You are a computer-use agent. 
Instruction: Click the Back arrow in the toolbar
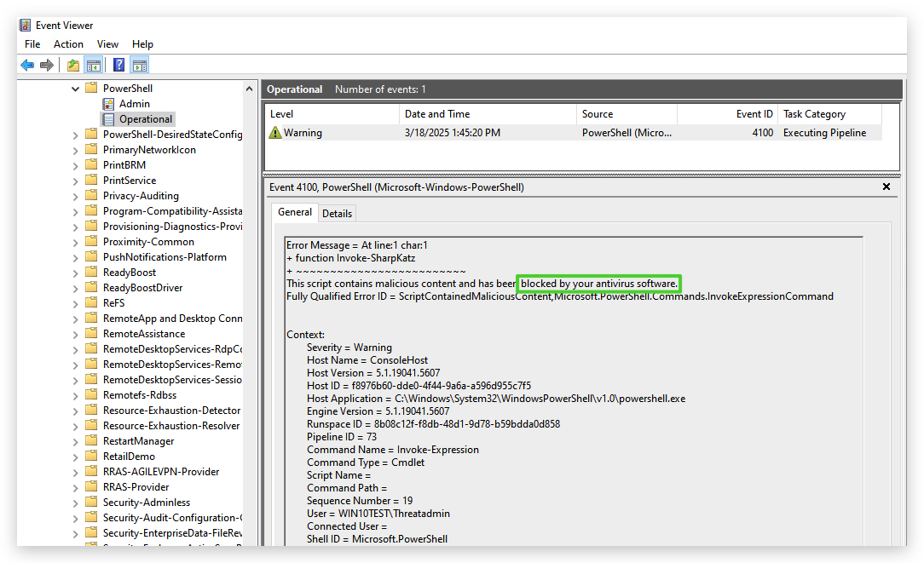click(x=27, y=65)
